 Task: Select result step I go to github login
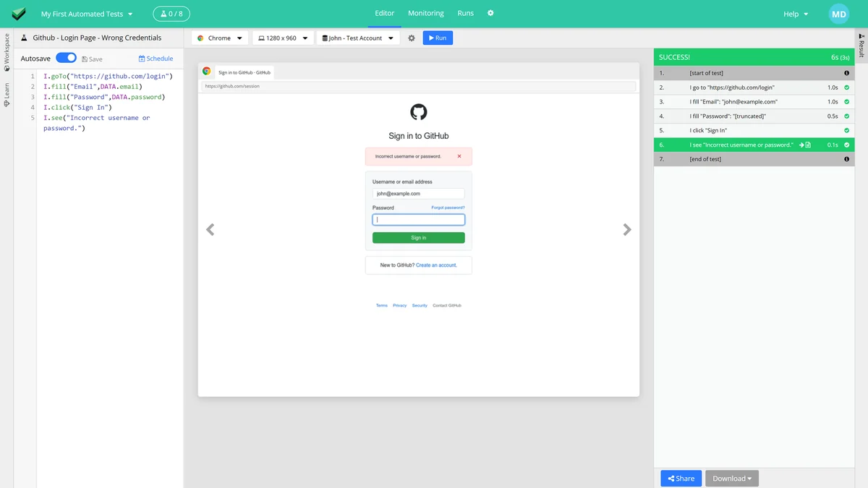(x=754, y=87)
